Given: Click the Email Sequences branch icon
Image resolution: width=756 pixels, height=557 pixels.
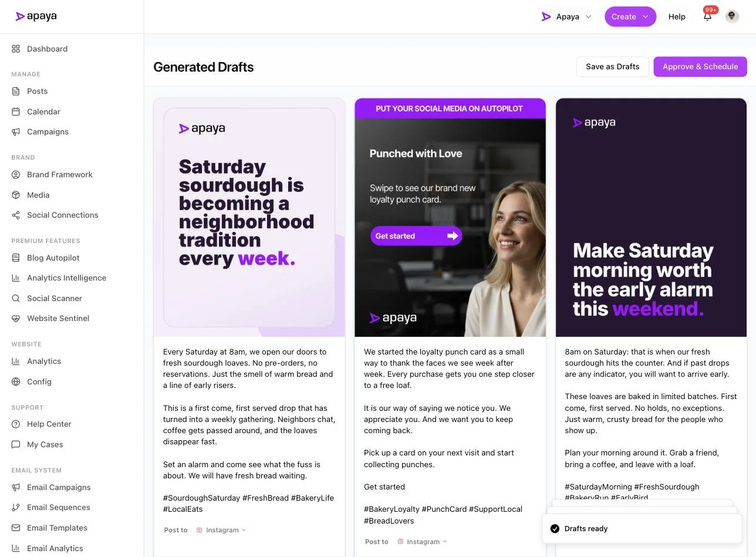Looking at the screenshot, I should coord(16,507).
